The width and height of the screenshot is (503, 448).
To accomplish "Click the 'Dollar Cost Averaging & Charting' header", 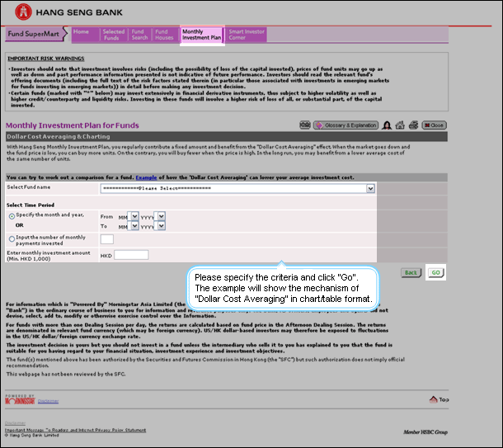I will point(59,137).
